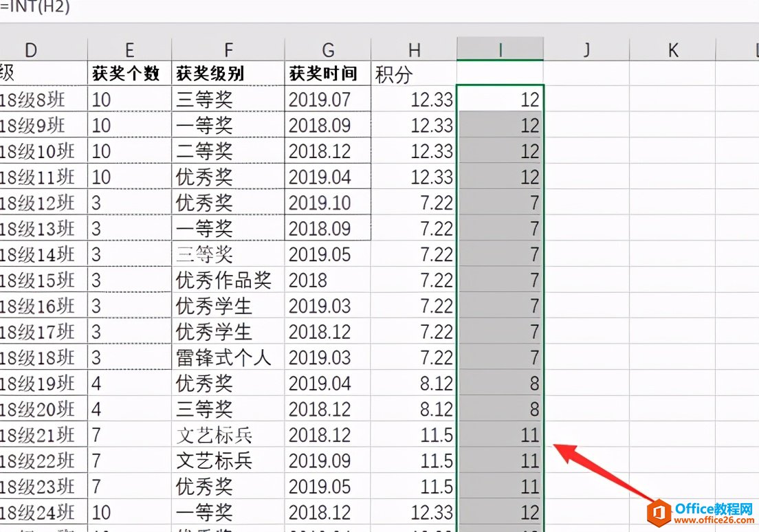Screen dimensions: 759x532
Task: Select the 18级12班 cell
Action: [x=43, y=202]
